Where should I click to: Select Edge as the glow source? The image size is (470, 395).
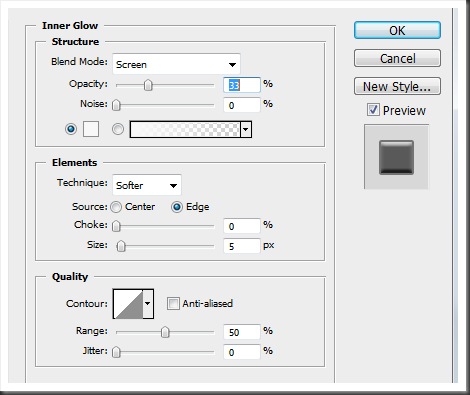177,207
